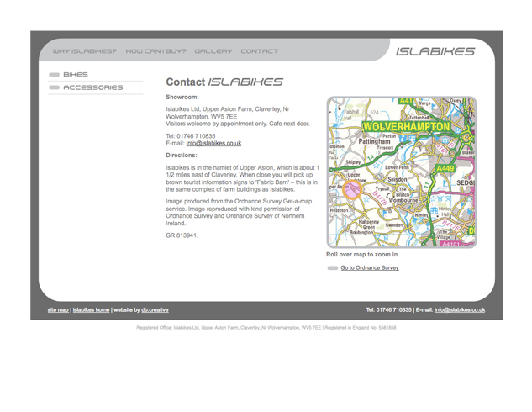
Task: Open the site map footer link
Action: tap(58, 310)
